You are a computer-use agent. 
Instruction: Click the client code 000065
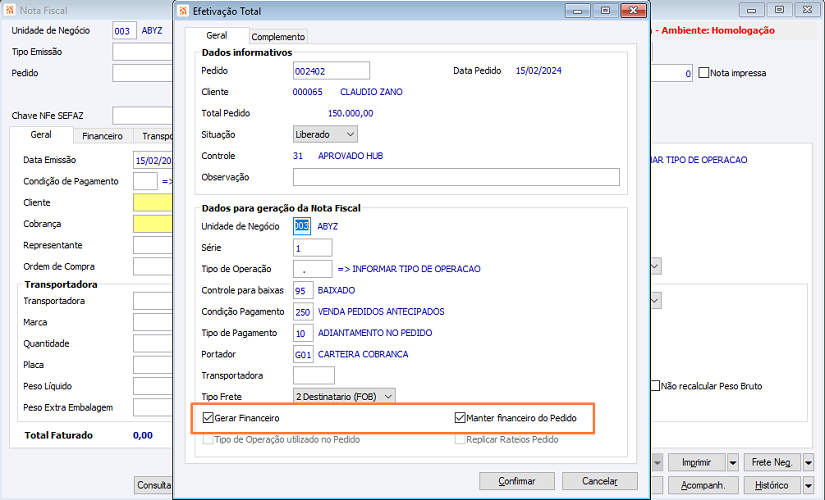coord(307,92)
